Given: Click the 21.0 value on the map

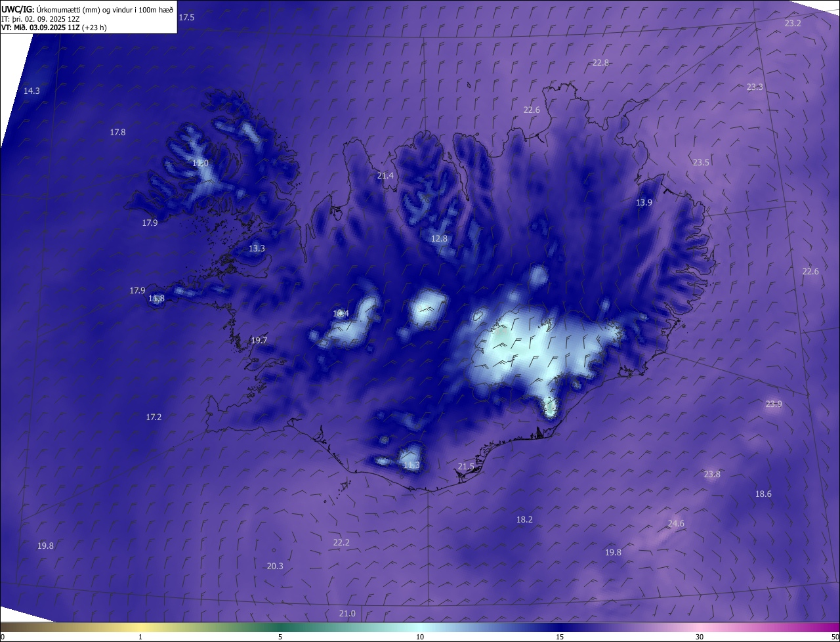Looking at the screenshot, I should pyautogui.click(x=347, y=613).
